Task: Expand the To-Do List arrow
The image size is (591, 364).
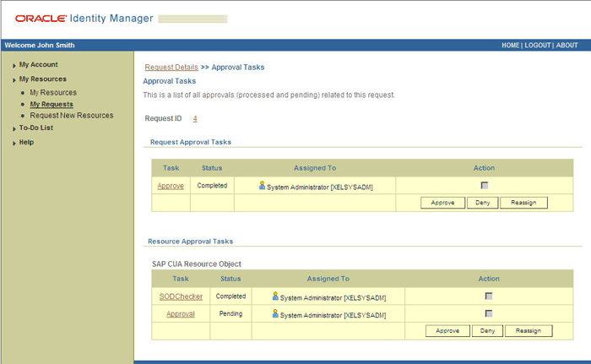Action: pos(14,128)
